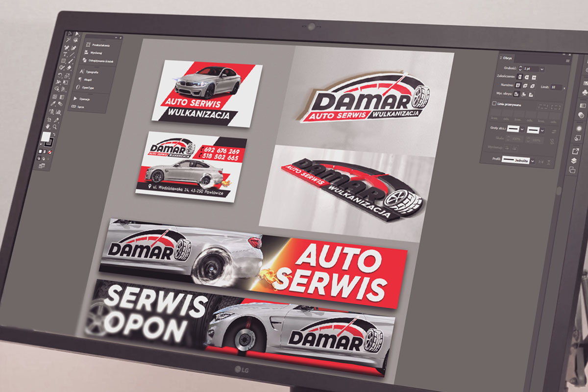588x392 pixels.
Task: Select the business card with phone numbers
Action: (191, 167)
